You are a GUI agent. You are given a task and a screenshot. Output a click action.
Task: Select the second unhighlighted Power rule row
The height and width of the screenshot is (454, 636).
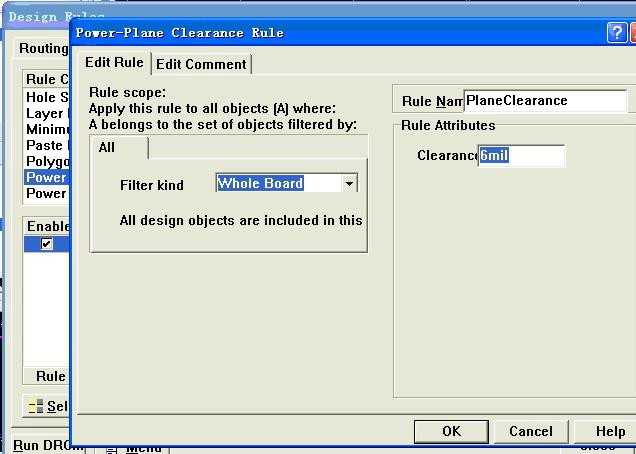[47, 194]
